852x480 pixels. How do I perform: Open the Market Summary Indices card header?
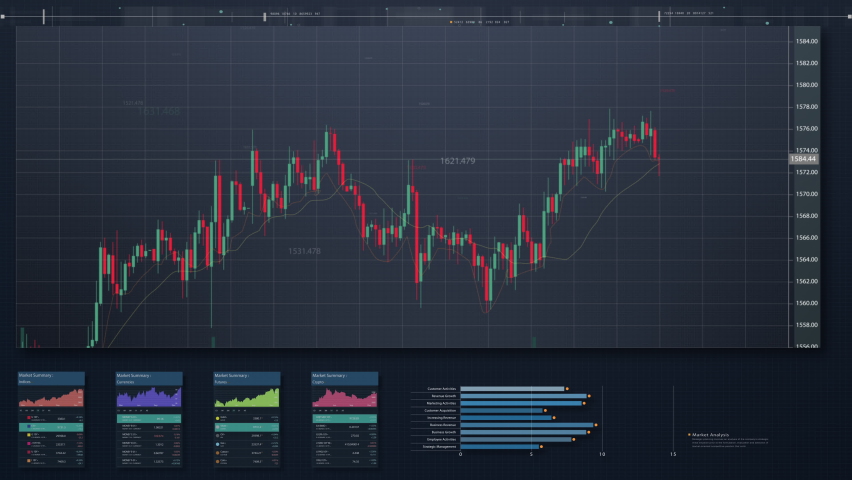pyautogui.click(x=51, y=378)
